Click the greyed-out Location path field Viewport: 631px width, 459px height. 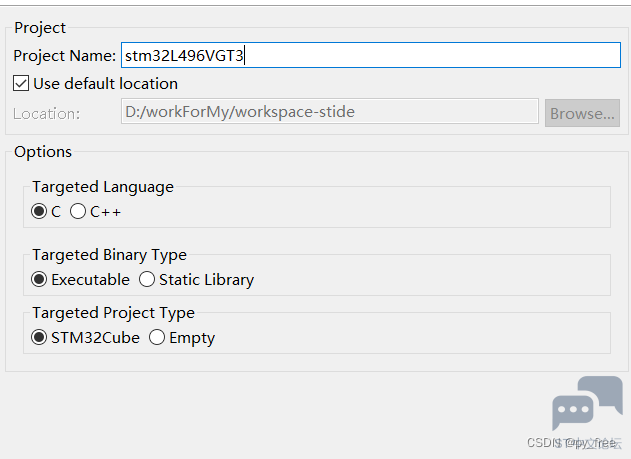[x=330, y=112]
